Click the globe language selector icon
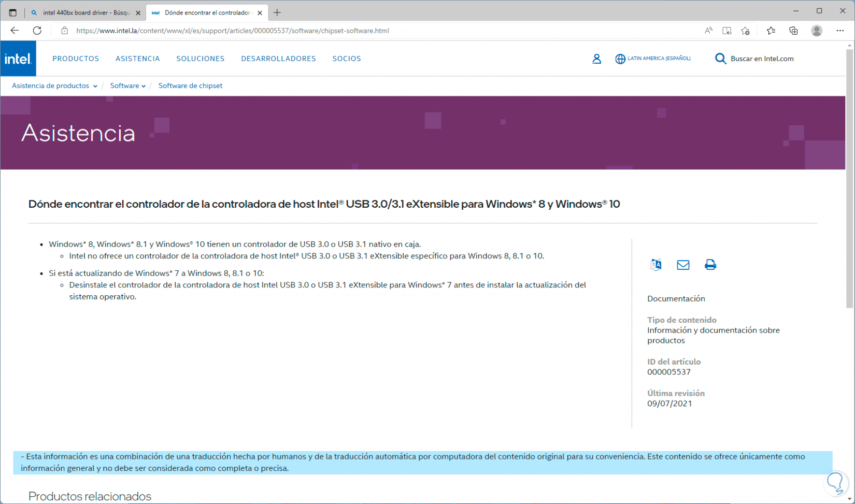This screenshot has height=504, width=855. [x=620, y=59]
